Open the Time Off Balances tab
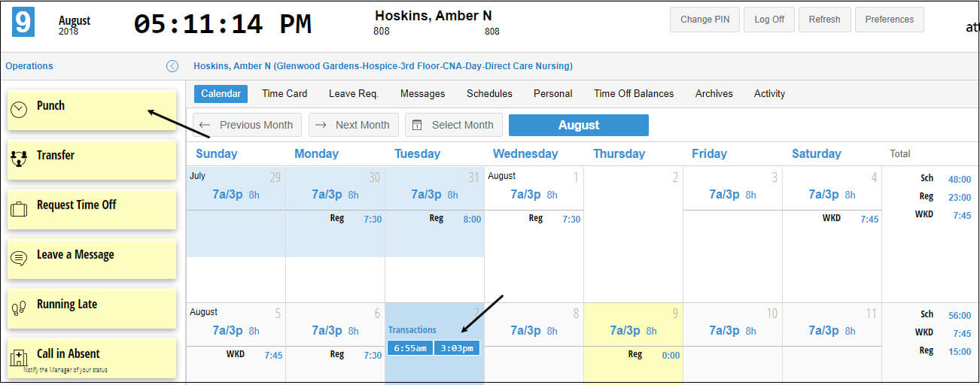This screenshot has width=980, height=385. (634, 94)
